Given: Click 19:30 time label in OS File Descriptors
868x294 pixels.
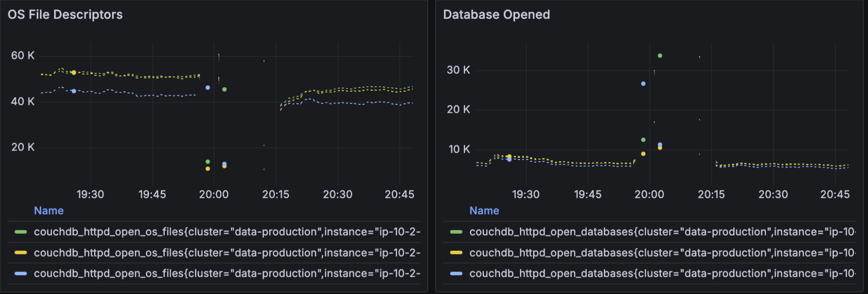Looking at the screenshot, I should 90,195.
